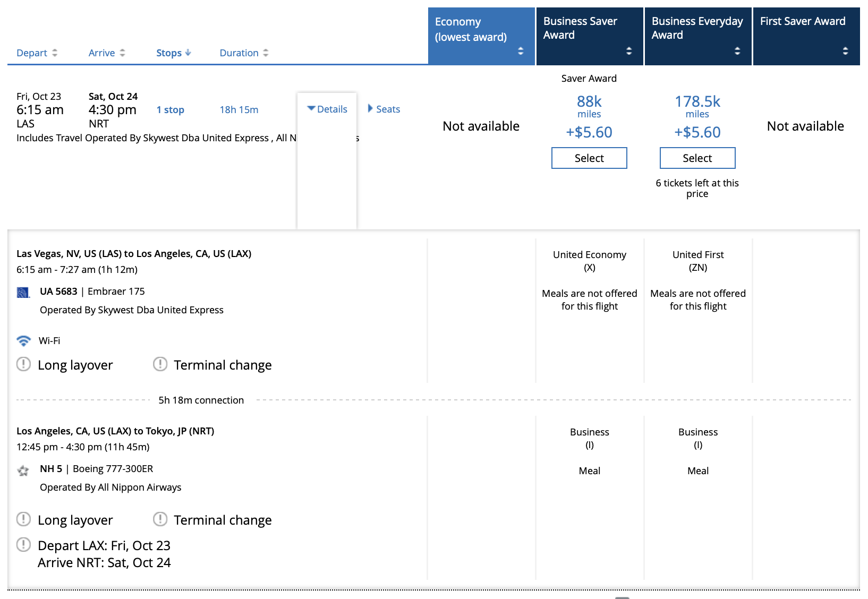Click the Depart LAX date alert icon
The image size is (868, 599).
23,544
